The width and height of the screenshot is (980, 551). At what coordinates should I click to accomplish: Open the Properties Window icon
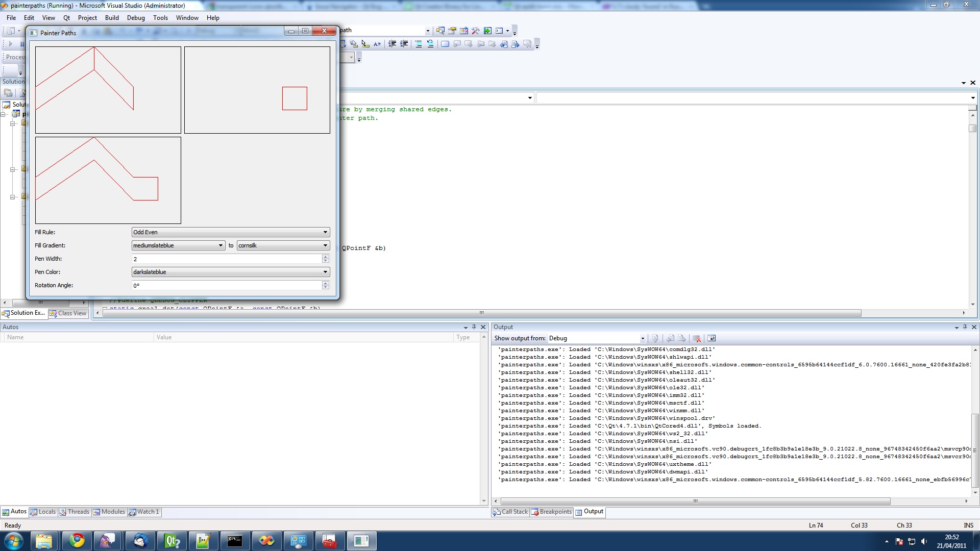point(452,31)
